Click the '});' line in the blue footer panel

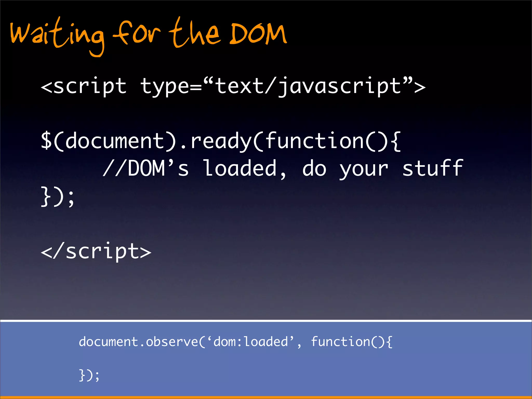[89, 375]
